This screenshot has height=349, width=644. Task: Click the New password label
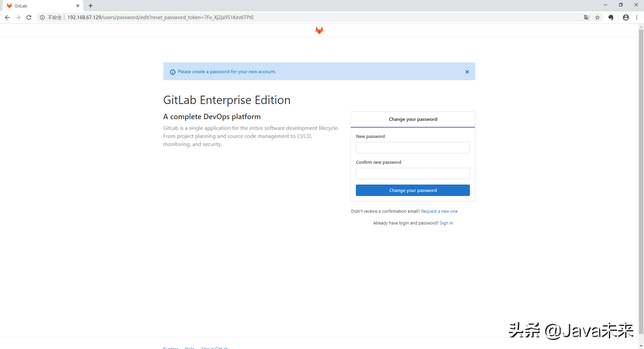click(x=370, y=137)
